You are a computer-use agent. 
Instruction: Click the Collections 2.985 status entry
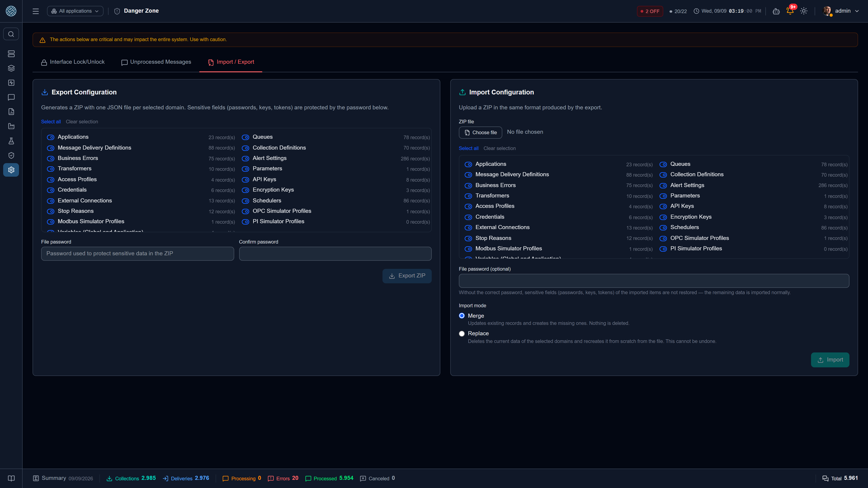(131, 478)
